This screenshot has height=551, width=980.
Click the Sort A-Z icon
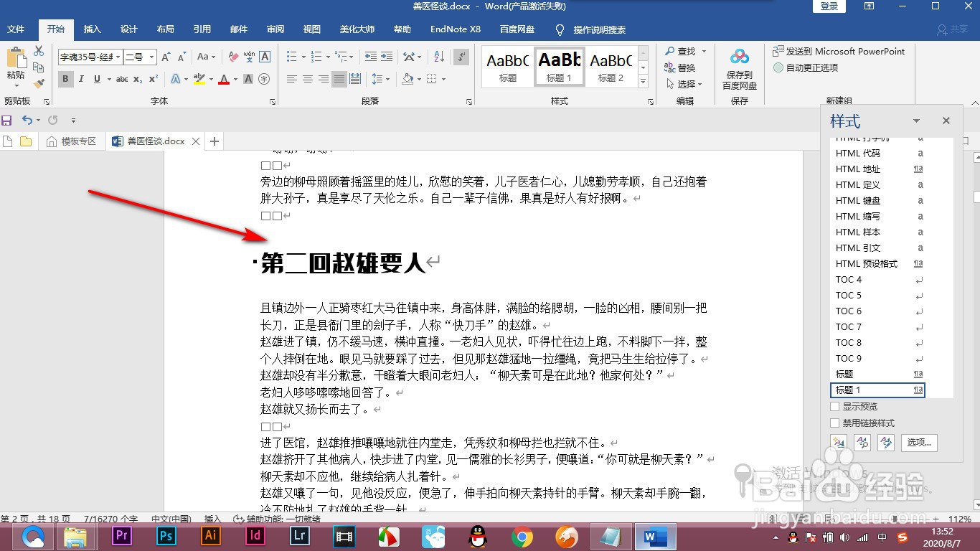[438, 57]
